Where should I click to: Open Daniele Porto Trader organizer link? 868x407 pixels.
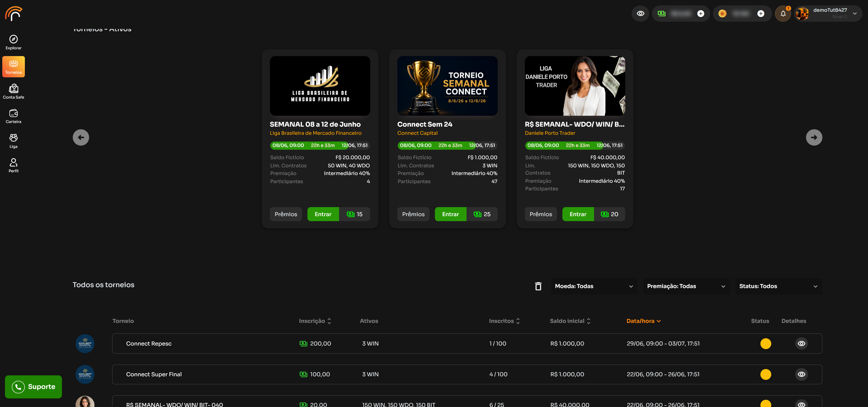point(550,133)
